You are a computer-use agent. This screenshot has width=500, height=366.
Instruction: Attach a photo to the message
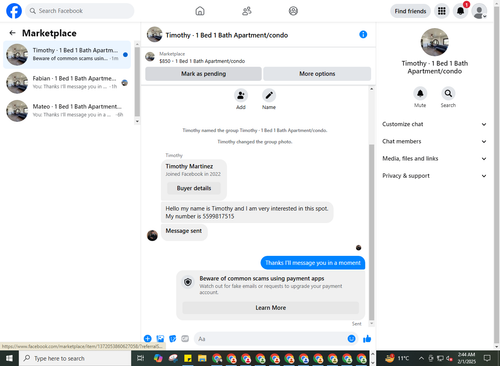[x=160, y=339]
